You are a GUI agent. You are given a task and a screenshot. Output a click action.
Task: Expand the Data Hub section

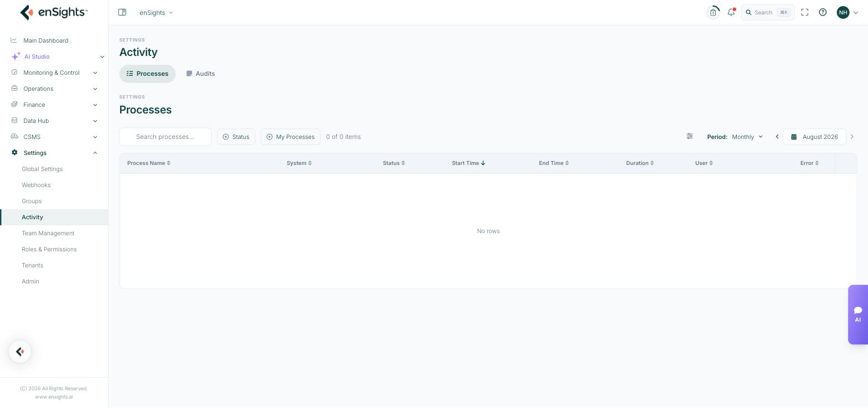point(54,121)
